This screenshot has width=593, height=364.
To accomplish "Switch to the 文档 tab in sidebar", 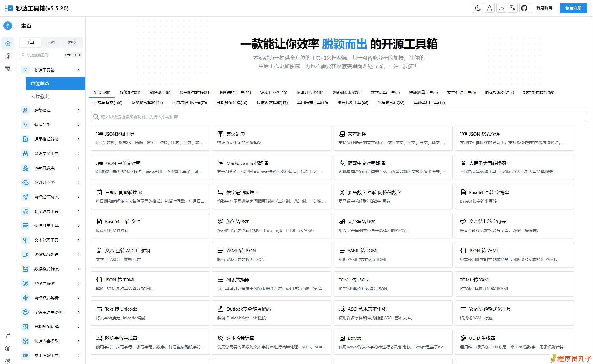I will (51, 43).
